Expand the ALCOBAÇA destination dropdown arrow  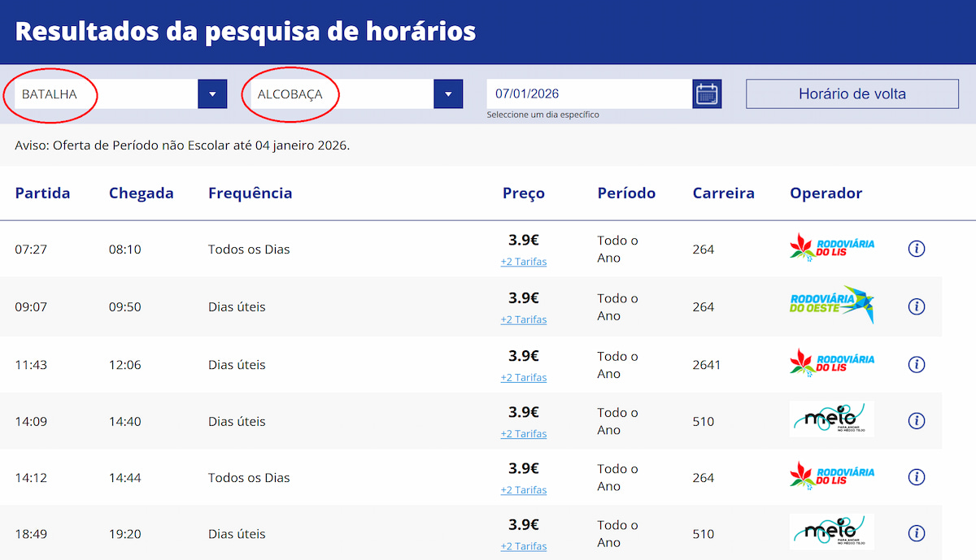448,94
